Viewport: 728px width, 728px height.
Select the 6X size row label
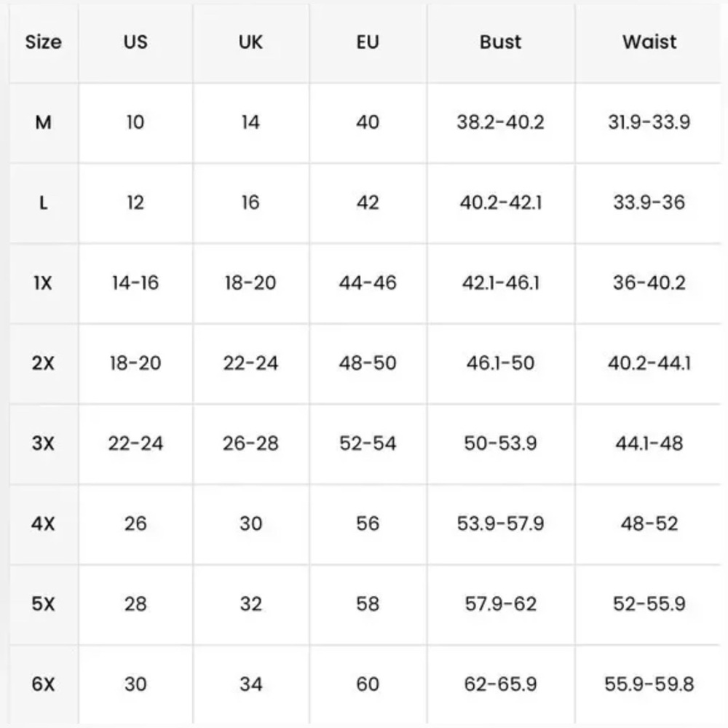(43, 684)
